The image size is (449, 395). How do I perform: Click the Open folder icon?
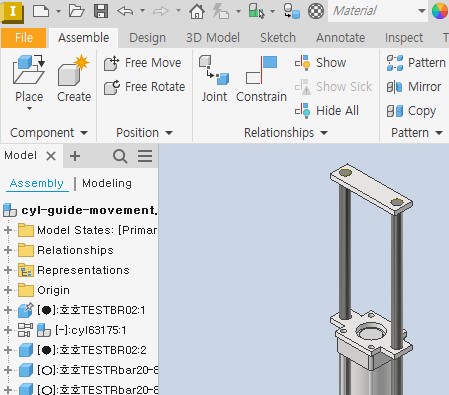pyautogui.click(x=76, y=11)
